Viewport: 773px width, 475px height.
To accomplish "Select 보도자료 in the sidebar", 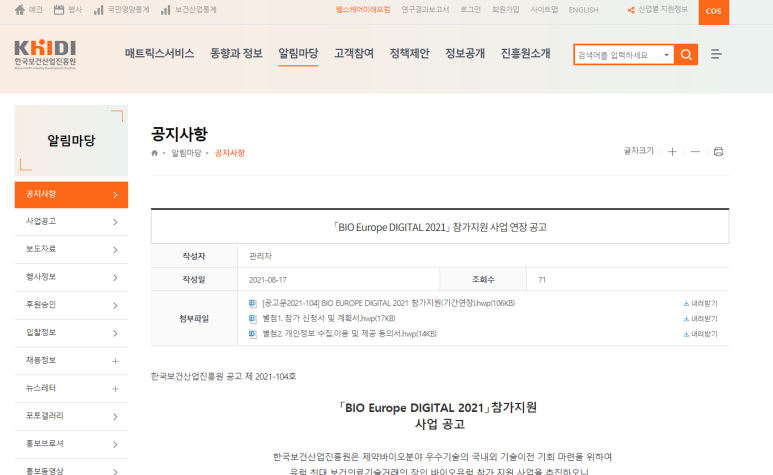I will (x=71, y=249).
